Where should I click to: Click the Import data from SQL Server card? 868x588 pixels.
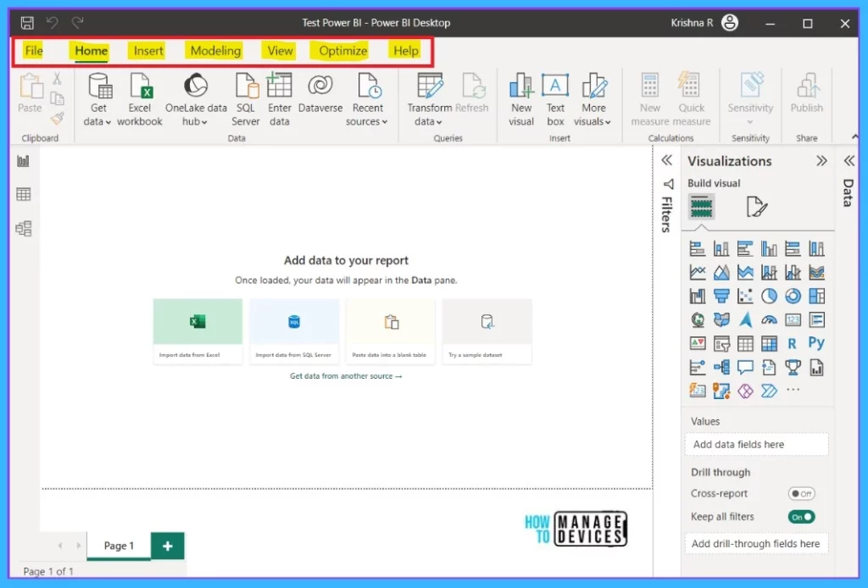coord(294,331)
